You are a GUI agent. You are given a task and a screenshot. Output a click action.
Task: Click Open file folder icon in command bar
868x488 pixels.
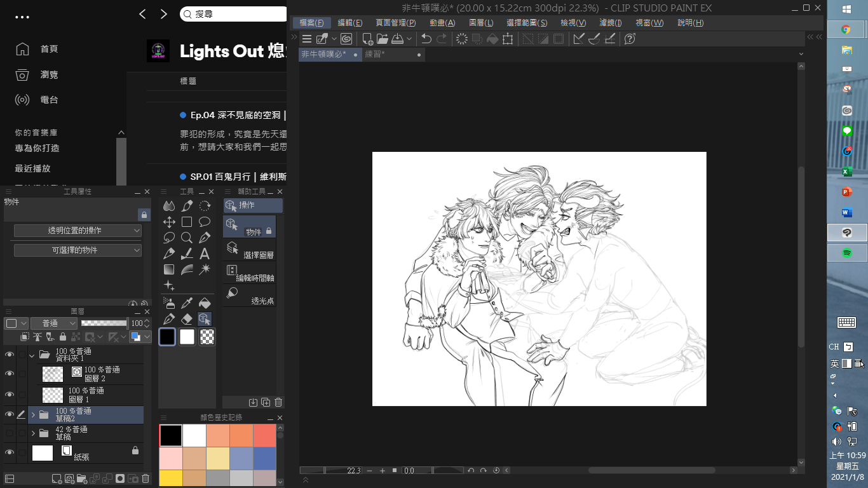click(382, 39)
